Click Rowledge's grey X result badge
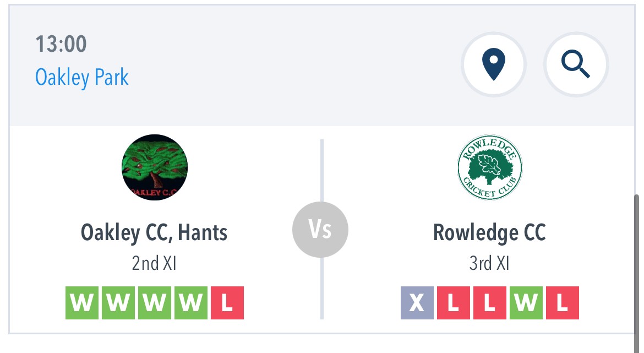Screen dimensions: 644x353 pyautogui.click(x=417, y=303)
